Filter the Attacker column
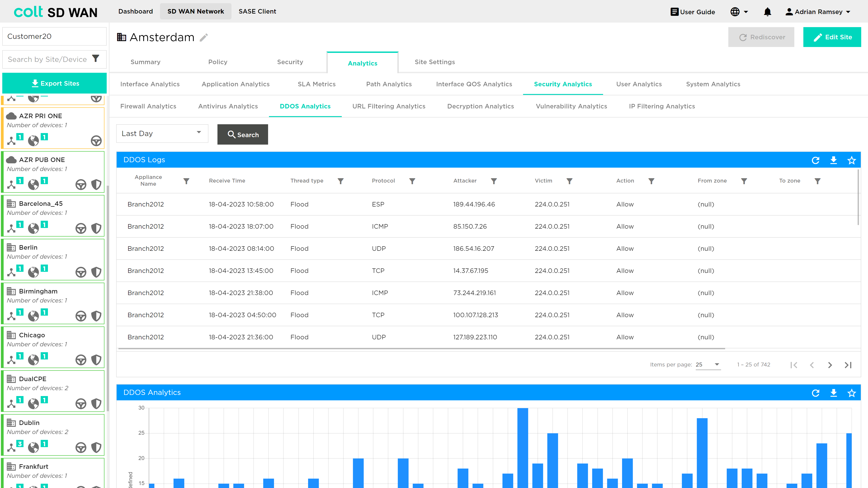Image resolution: width=868 pixels, height=488 pixels. [494, 181]
